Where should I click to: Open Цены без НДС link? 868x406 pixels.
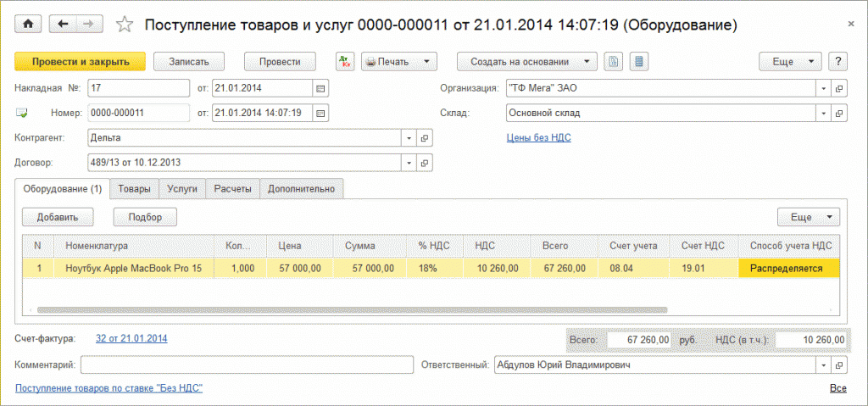pos(538,138)
